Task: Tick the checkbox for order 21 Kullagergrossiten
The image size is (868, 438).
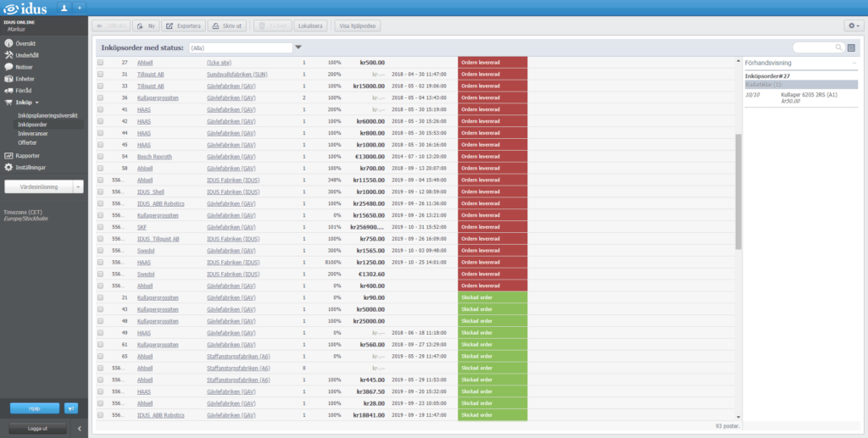Action: tap(100, 297)
